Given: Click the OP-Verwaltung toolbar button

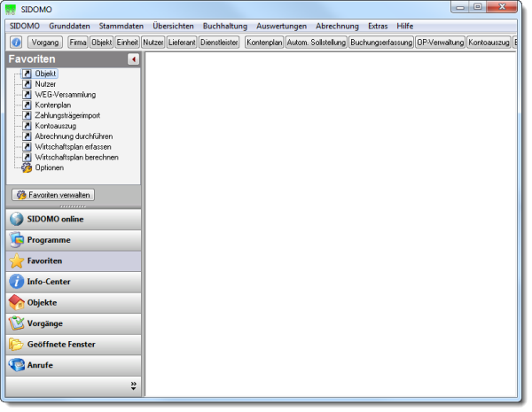Looking at the screenshot, I should pyautogui.click(x=441, y=43).
